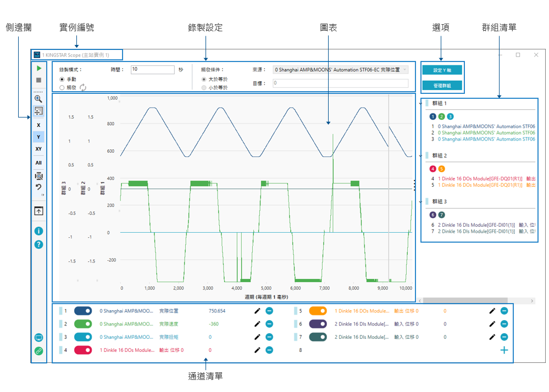
Task: Select the box zoom tool icon
Action: pos(38,110)
